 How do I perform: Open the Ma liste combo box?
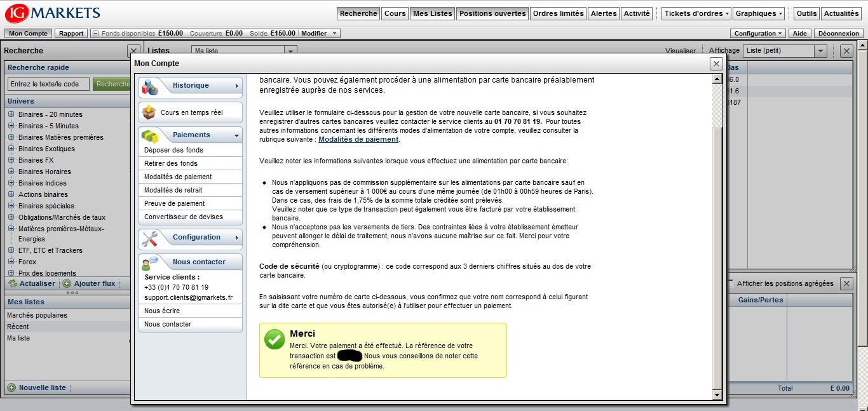[290, 51]
